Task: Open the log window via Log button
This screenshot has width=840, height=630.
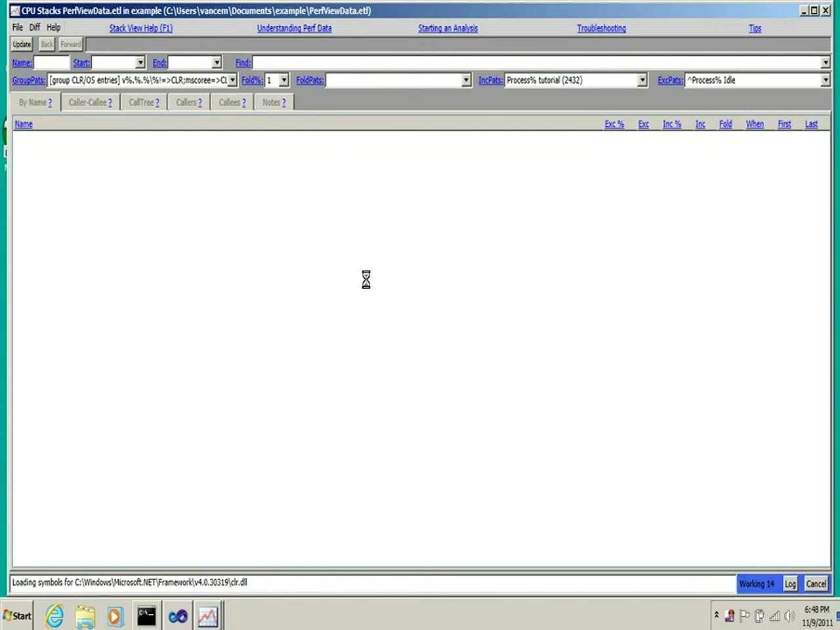Action: pos(790,583)
